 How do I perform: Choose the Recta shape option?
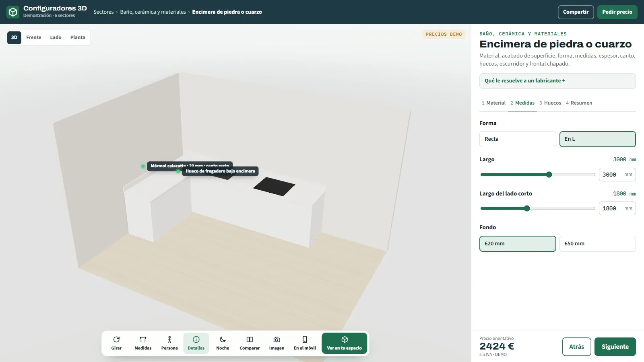(x=518, y=139)
